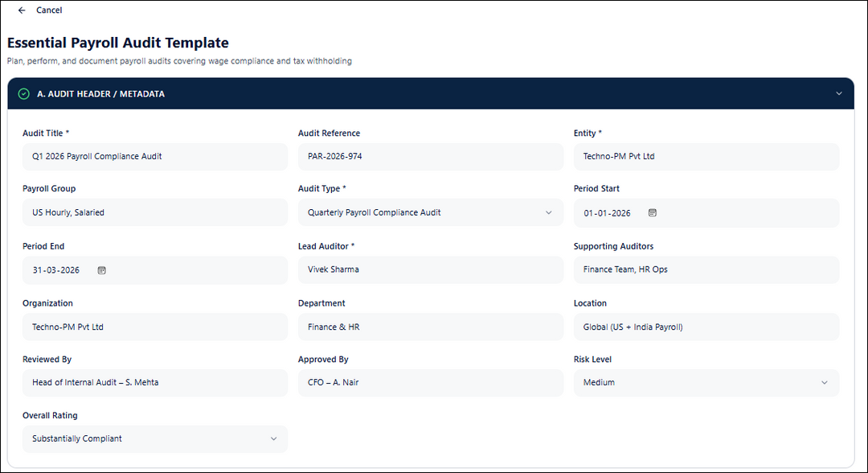Click the Supporting Auditors input field
This screenshot has width=868, height=473.
click(706, 269)
